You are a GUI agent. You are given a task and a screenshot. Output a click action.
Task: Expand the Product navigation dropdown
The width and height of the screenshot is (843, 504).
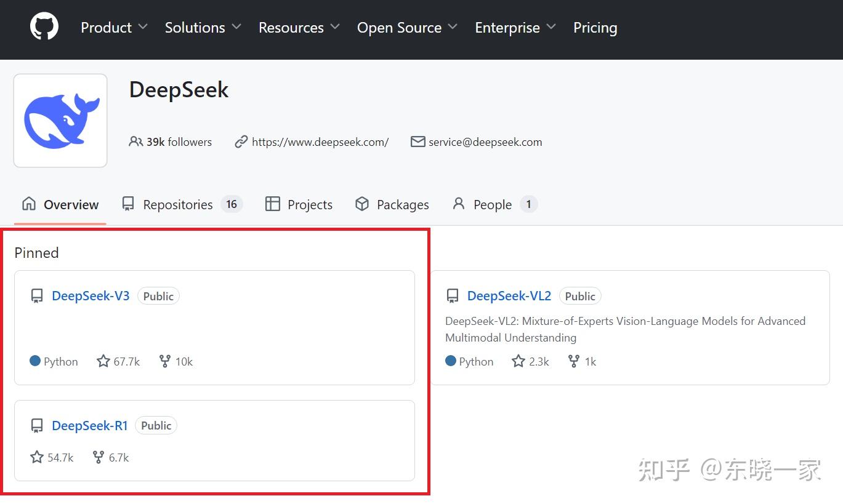pos(113,28)
